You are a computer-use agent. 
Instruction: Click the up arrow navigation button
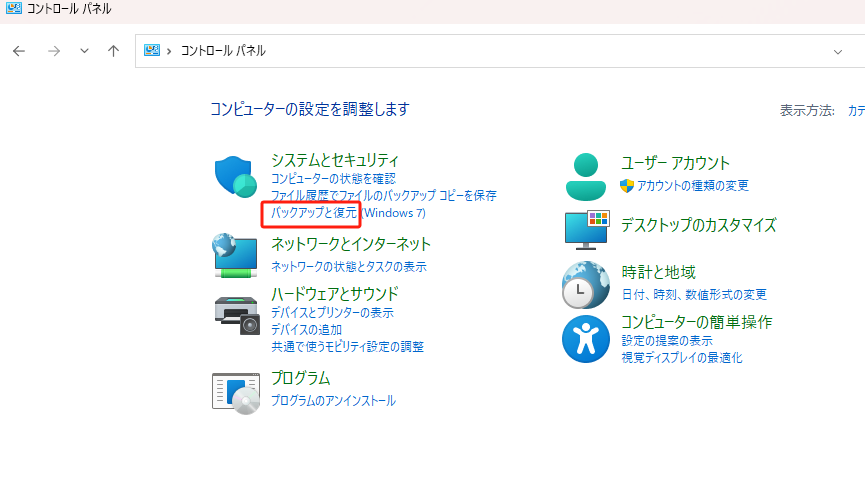click(x=113, y=51)
